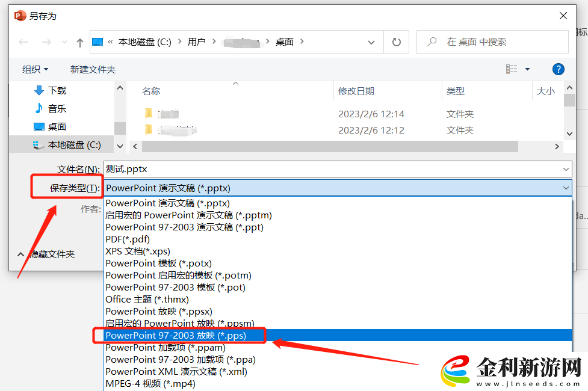Expand address bar history dropdown
The height and width of the screenshot is (391, 588).
pyautogui.click(x=371, y=42)
